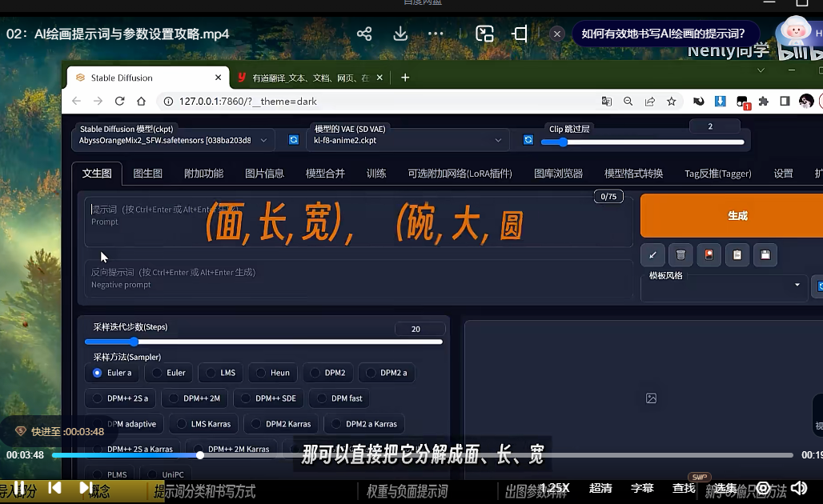Screen dimensions: 823x504
Task: Open the 附加功能 tab
Action: [203, 174]
